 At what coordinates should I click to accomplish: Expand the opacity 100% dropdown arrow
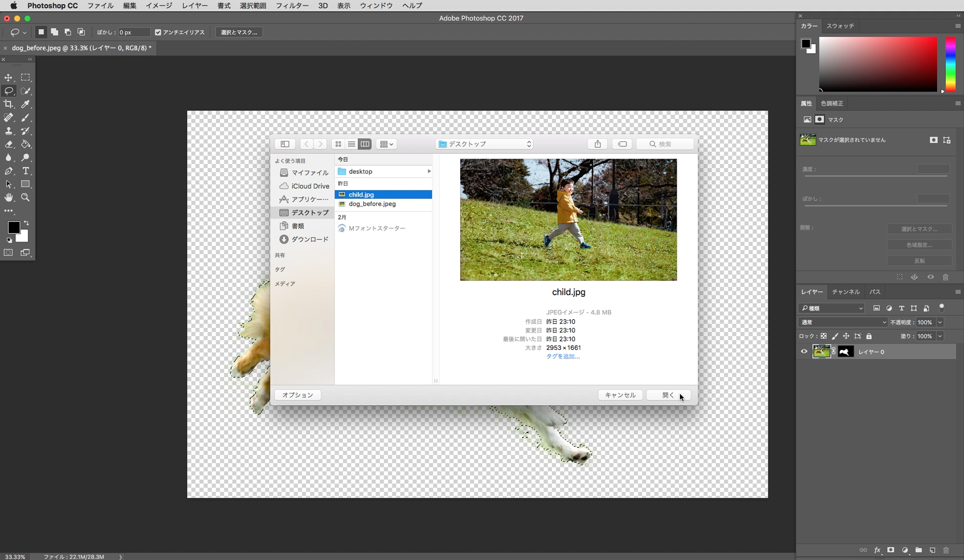pos(940,322)
